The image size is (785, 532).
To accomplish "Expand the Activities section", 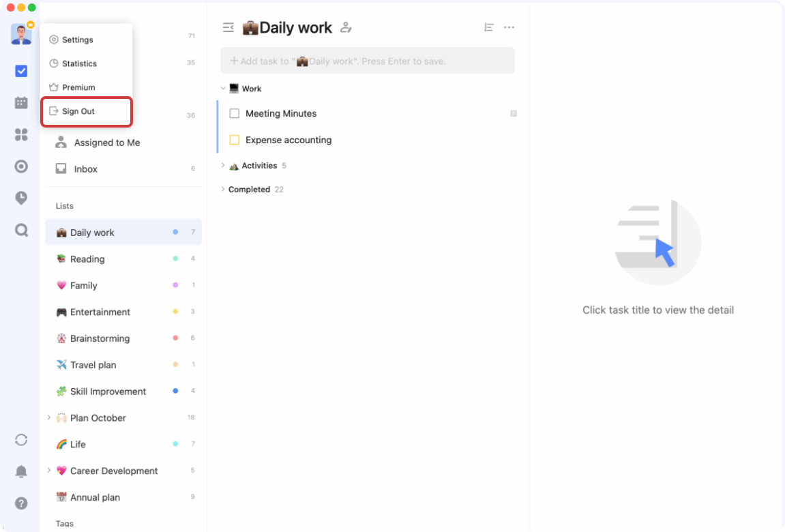I will (x=223, y=166).
